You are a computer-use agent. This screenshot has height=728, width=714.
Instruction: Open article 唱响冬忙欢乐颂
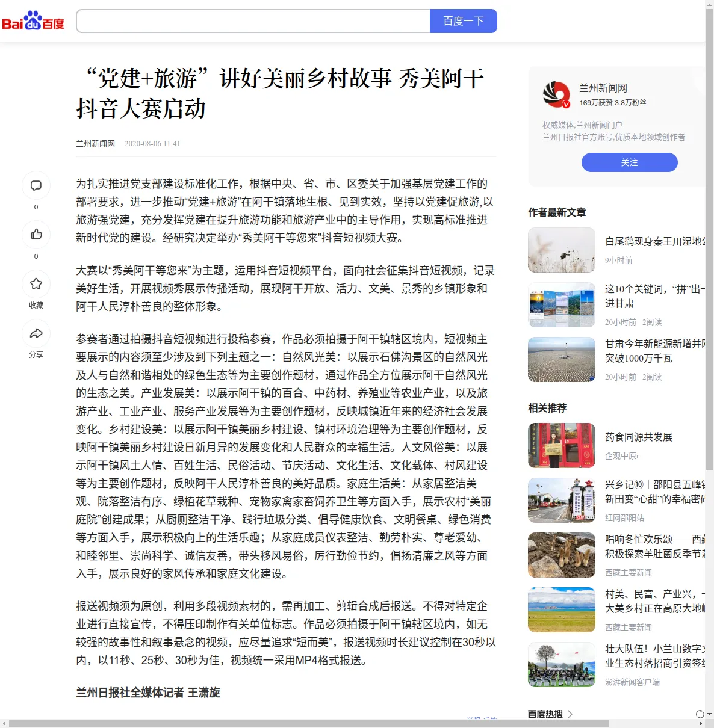tap(655, 546)
